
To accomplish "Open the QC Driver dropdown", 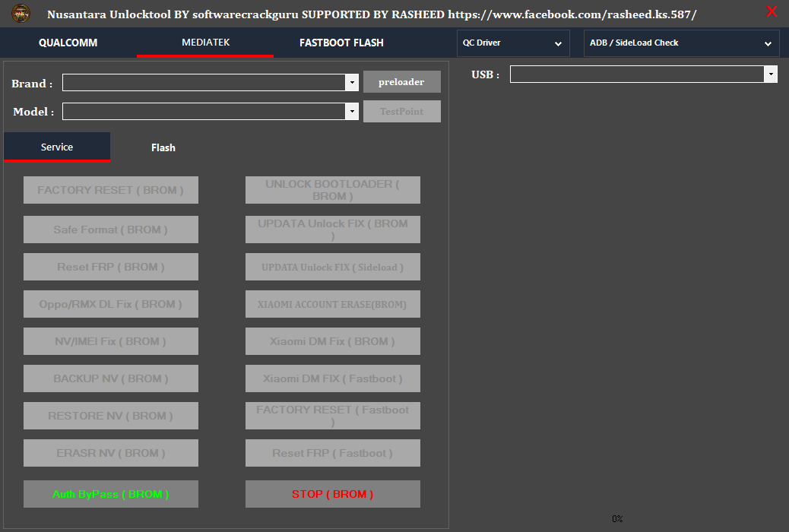I will 557,43.
